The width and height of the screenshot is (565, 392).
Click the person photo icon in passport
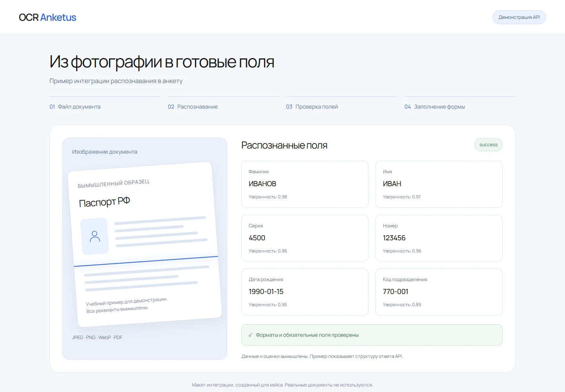(x=95, y=236)
